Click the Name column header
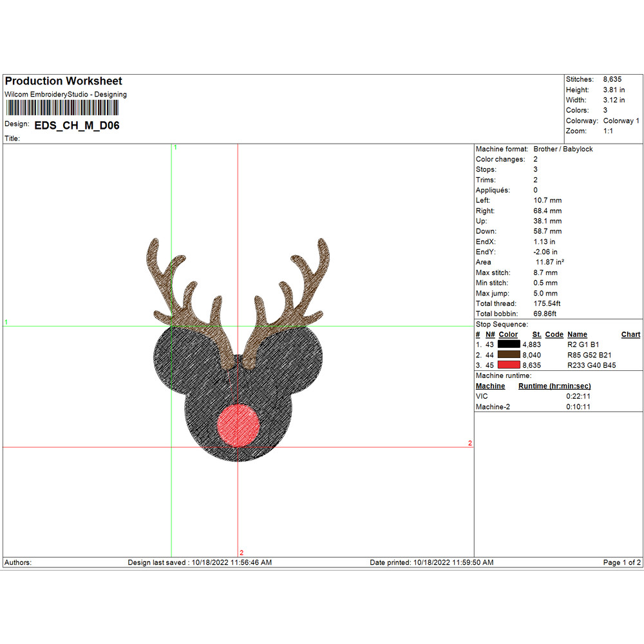 tap(577, 334)
